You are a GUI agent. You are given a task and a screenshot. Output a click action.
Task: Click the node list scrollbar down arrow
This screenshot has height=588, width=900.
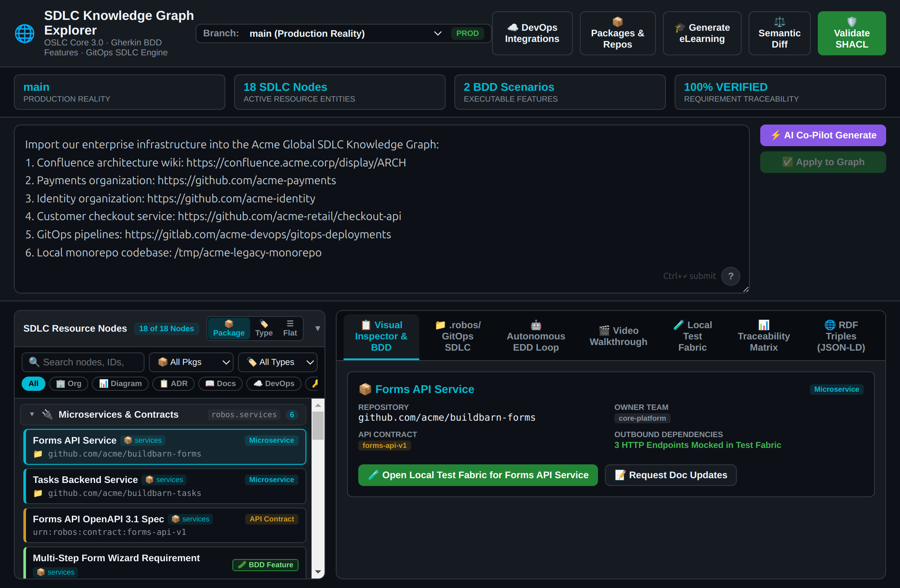click(318, 572)
